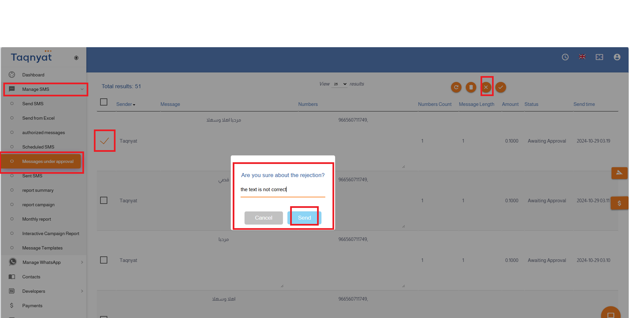644x318 pixels.
Task: Click the Manage SMS chat icon
Action: click(x=12, y=89)
